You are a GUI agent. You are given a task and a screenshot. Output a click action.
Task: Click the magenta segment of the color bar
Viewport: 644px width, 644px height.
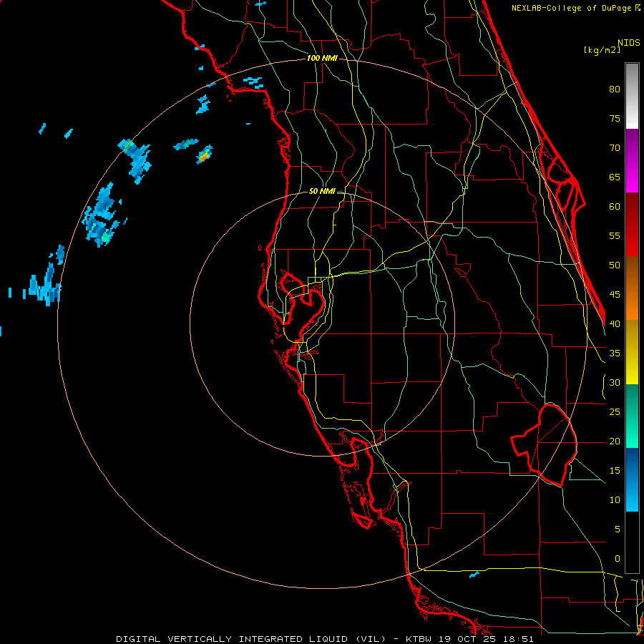pos(632,161)
